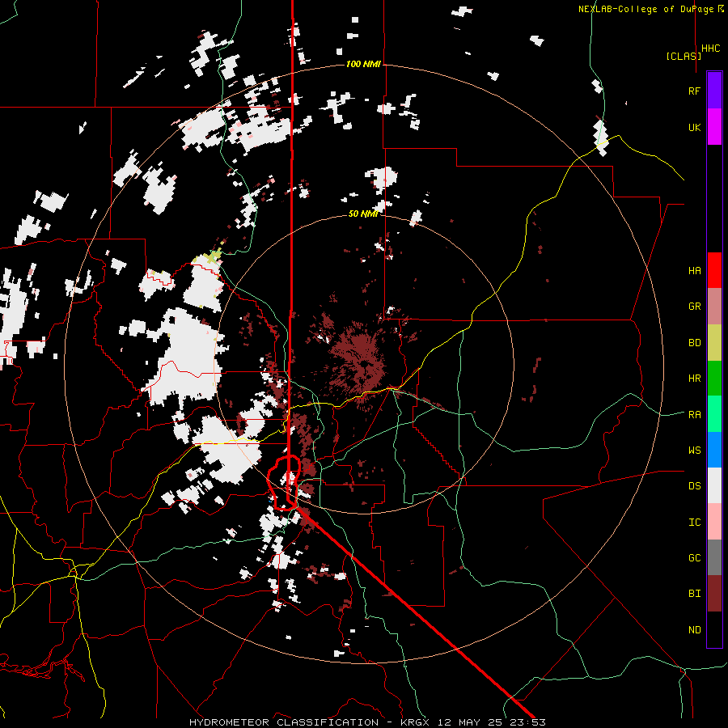This screenshot has width=728, height=728.
Task: Click the GC legend label
Action: coord(694,558)
